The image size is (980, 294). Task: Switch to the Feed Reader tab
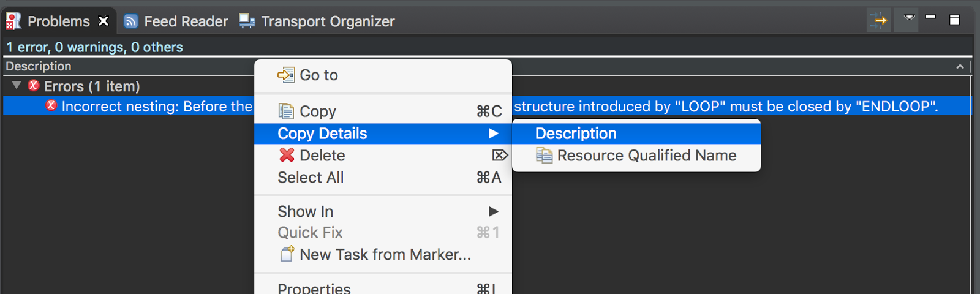coord(186,21)
